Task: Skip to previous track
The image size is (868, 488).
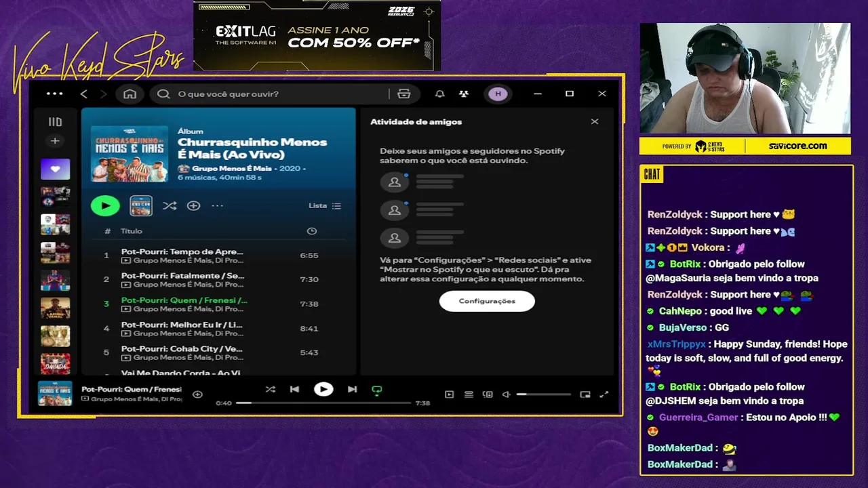Action: point(294,389)
